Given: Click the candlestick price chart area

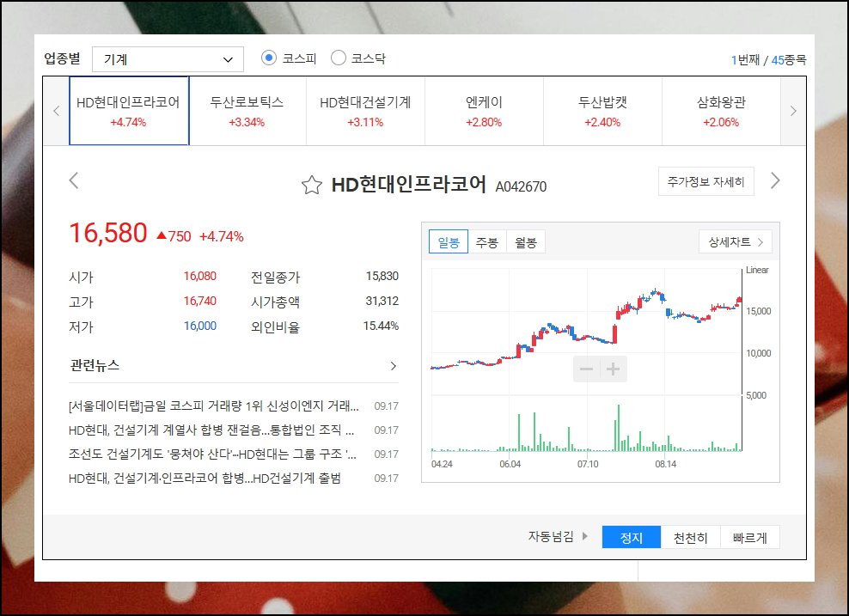Looking at the screenshot, I should [586, 332].
